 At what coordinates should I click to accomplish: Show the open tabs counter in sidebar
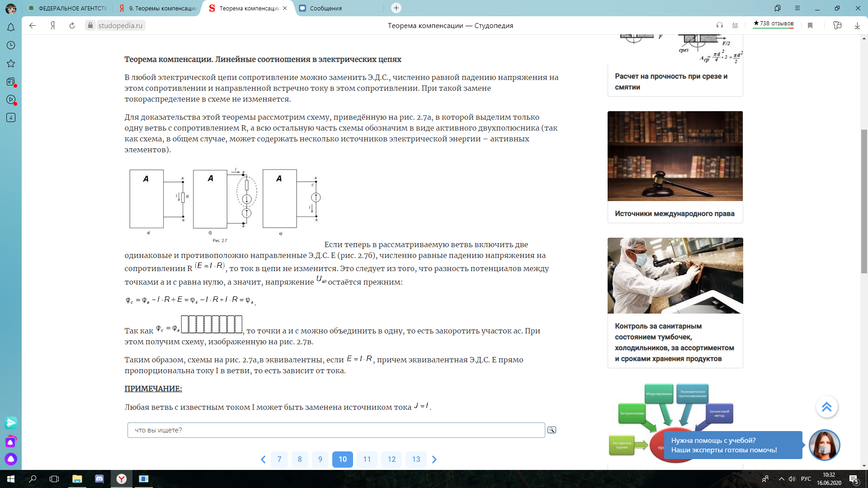coord(11,117)
